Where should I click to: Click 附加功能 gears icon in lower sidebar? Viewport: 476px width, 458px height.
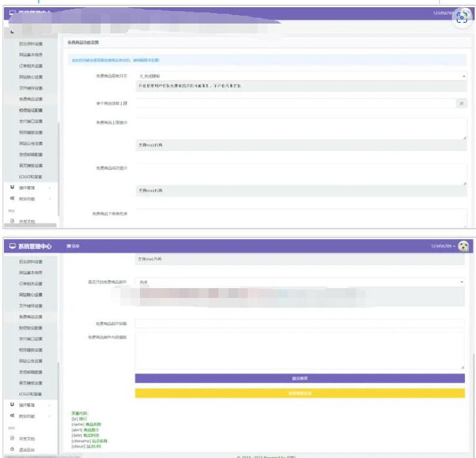pos(12,416)
